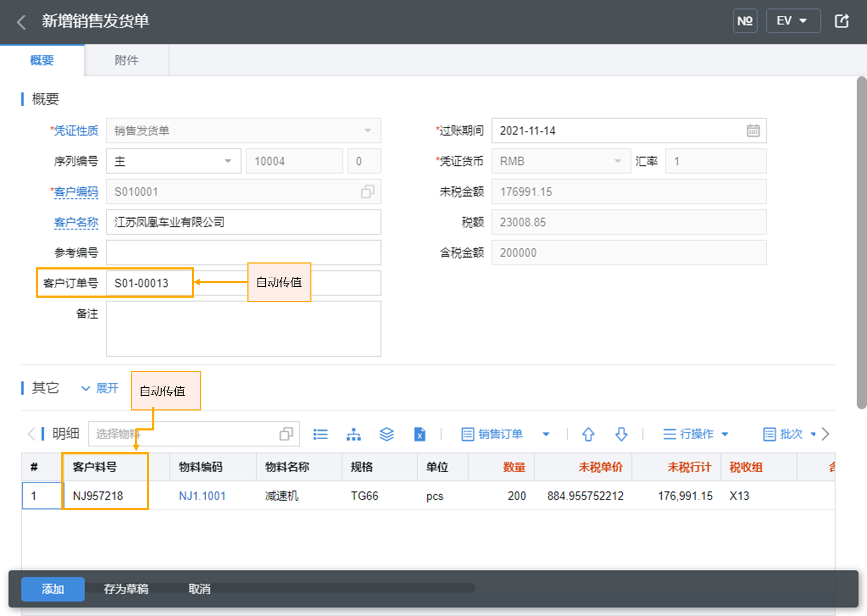Click the 未税金额 field 176991.15
The image size is (867, 616).
[x=629, y=191]
